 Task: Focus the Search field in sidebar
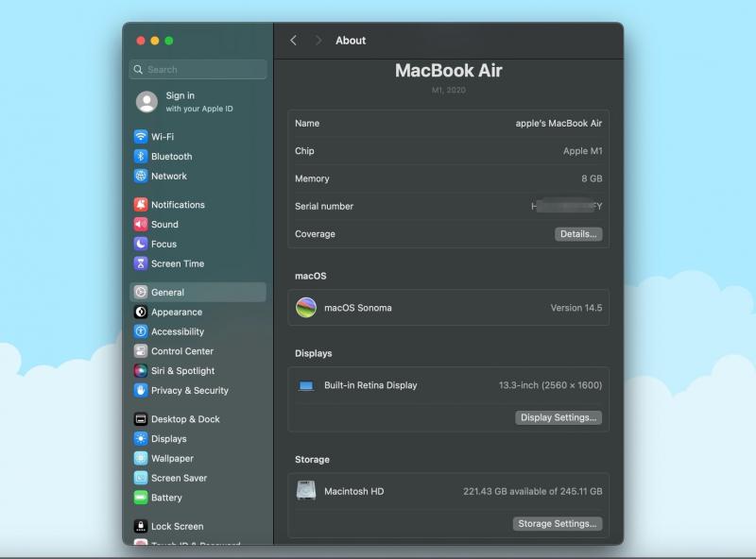(x=198, y=69)
